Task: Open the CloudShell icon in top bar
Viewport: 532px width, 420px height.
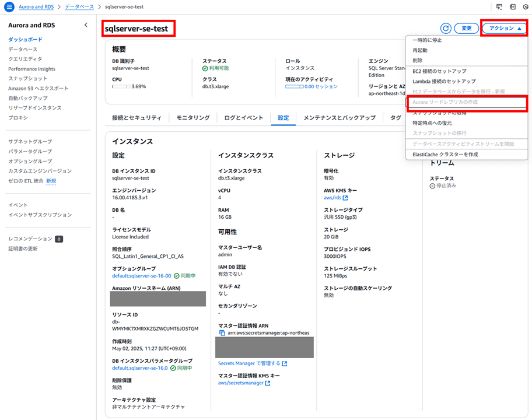Action: [499, 7]
